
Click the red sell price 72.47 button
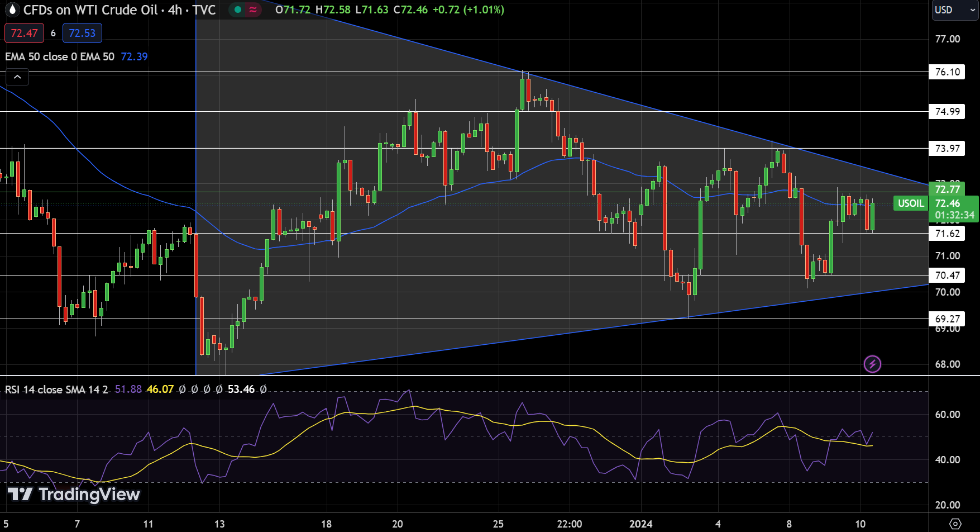(24, 33)
